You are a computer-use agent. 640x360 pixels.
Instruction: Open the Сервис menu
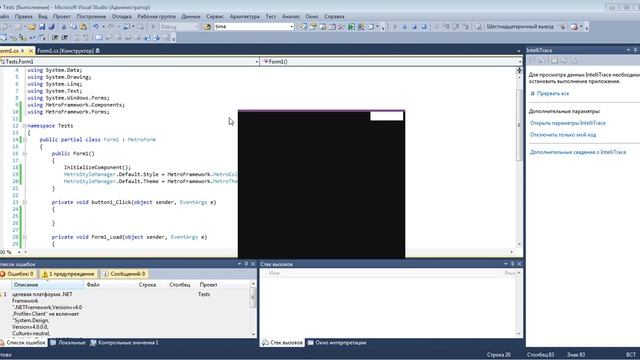tap(215, 16)
